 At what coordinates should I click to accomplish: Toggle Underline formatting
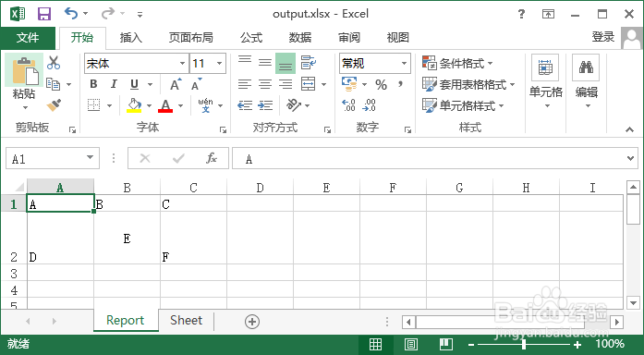(134, 85)
